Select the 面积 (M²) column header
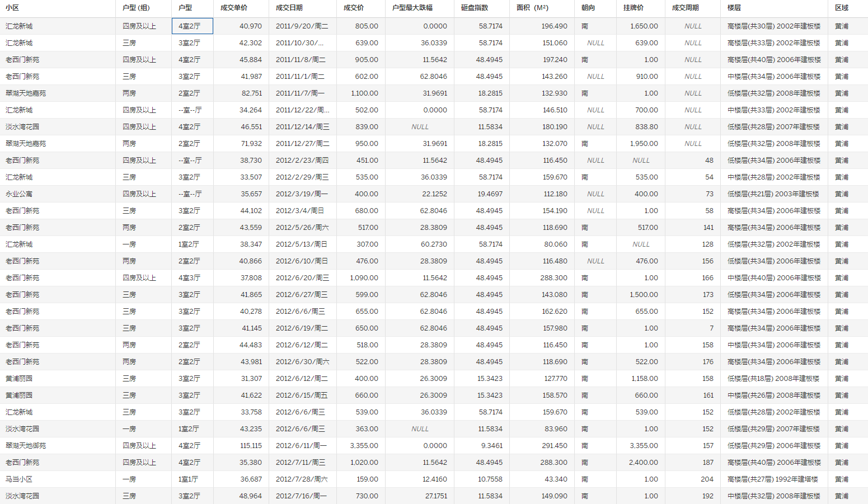 click(532, 8)
